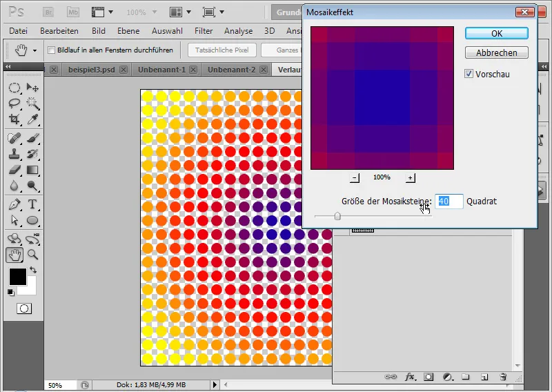
Task: Launch Adobe Bridge
Action: 48,12
